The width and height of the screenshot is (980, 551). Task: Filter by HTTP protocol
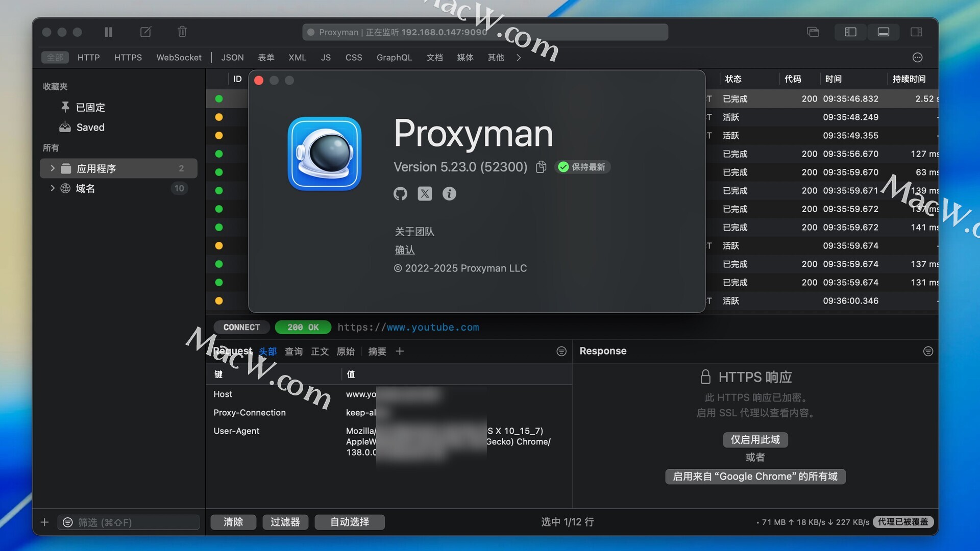88,58
